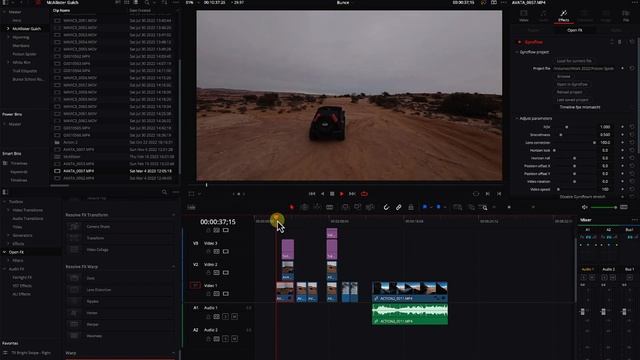The height and width of the screenshot is (360, 640).
Task: Disable the Video 2 track display
Action: pos(226,273)
